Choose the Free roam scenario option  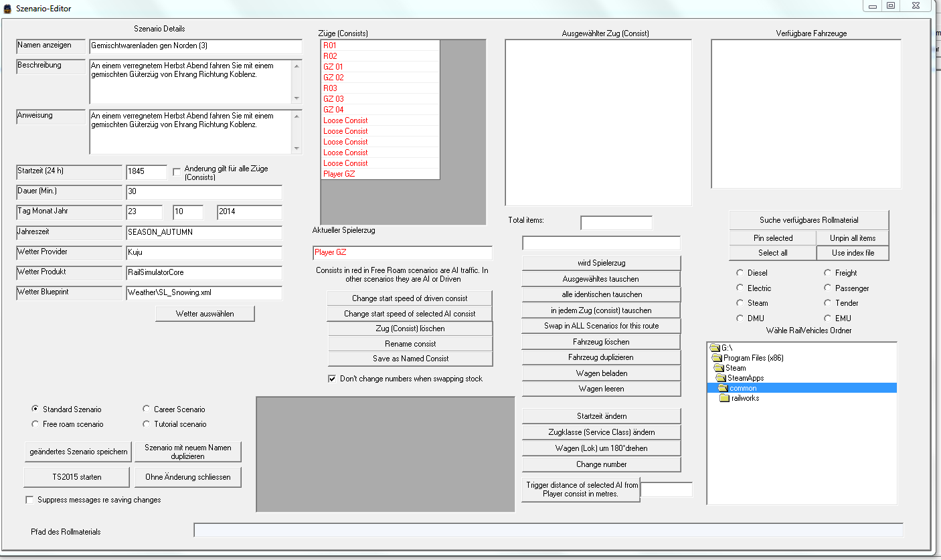35,424
